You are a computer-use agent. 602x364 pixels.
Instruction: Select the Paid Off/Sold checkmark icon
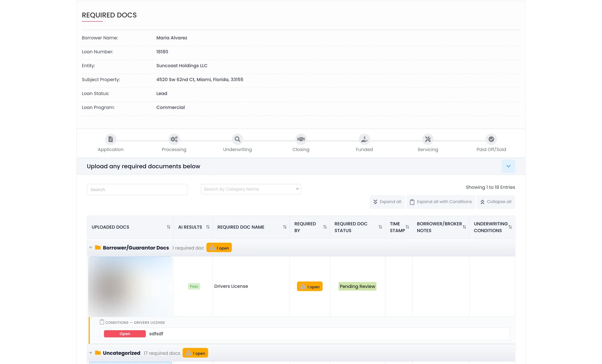point(491,139)
